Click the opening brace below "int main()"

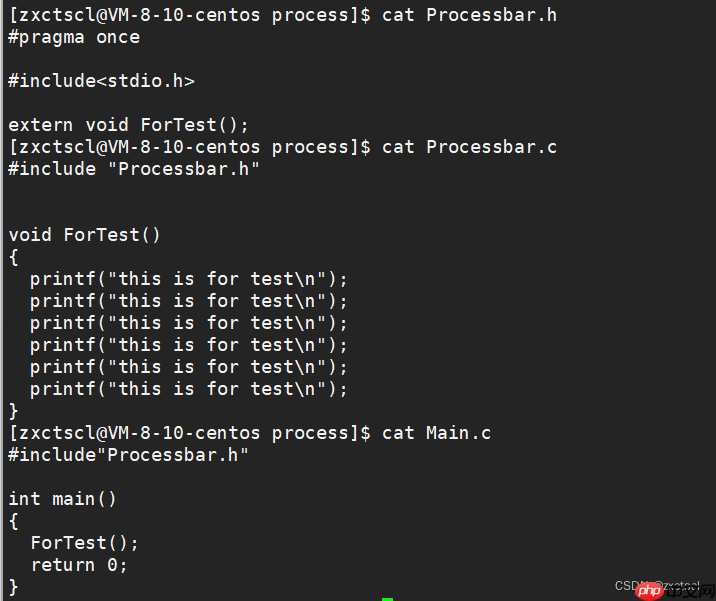14,521
